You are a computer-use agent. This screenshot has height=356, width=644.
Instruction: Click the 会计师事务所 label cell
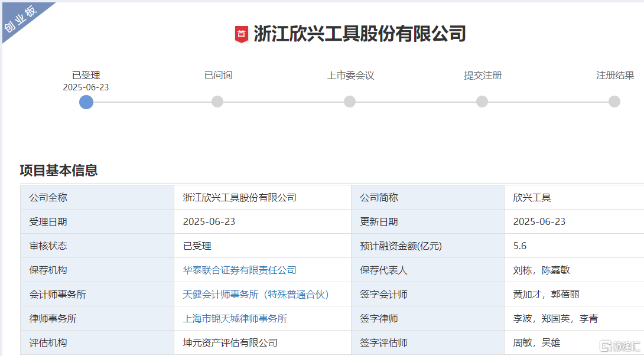tap(97, 295)
